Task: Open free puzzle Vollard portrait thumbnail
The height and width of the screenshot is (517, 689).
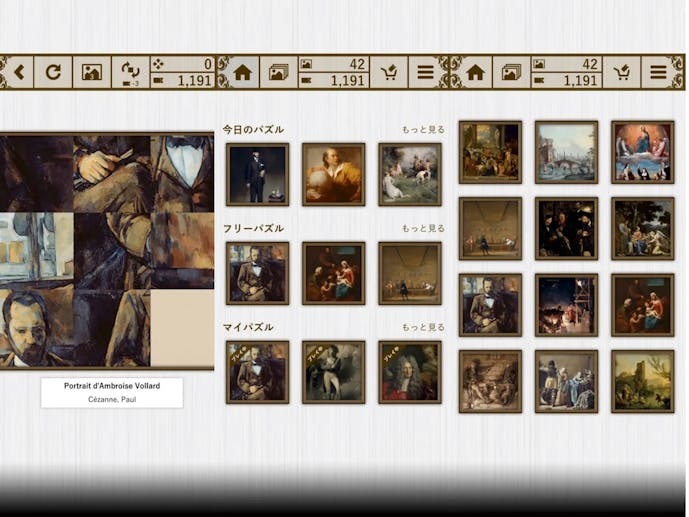Action: pos(257,273)
